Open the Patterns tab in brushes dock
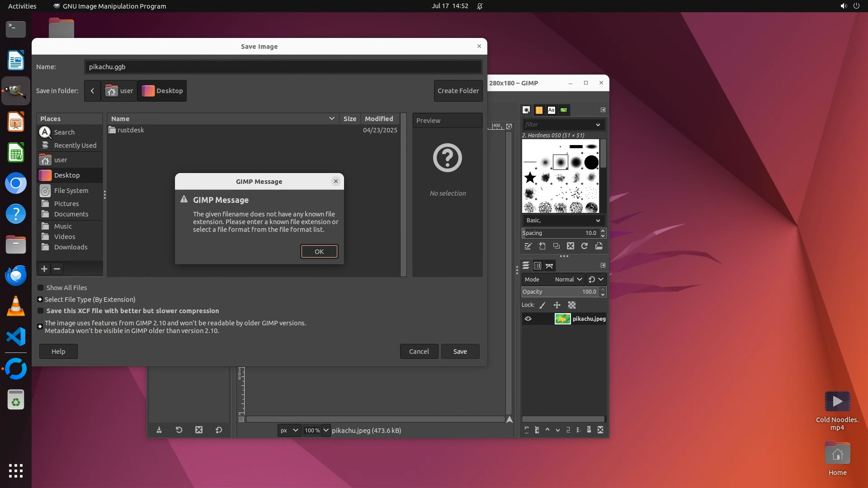This screenshot has height=488, width=868. pos(539,110)
